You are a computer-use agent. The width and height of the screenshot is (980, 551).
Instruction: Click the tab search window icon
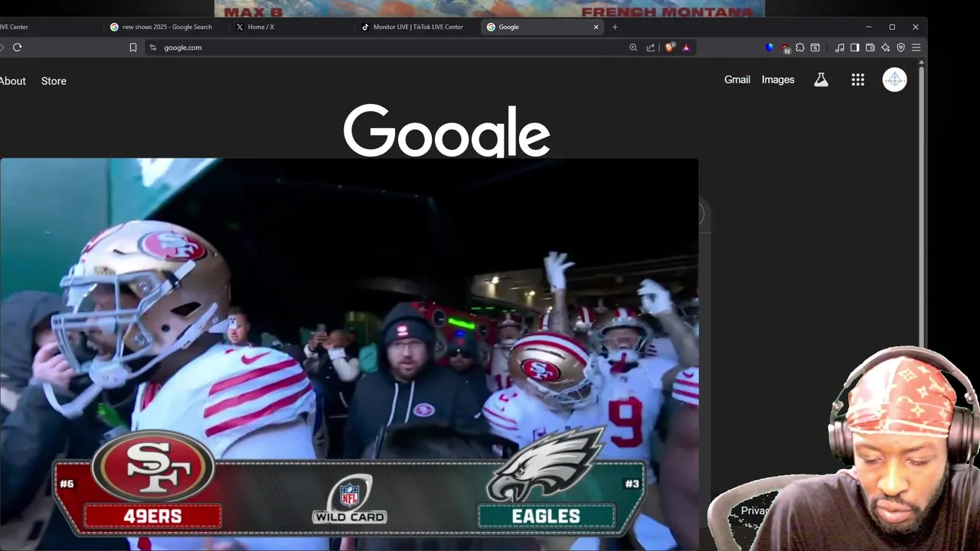click(x=815, y=47)
